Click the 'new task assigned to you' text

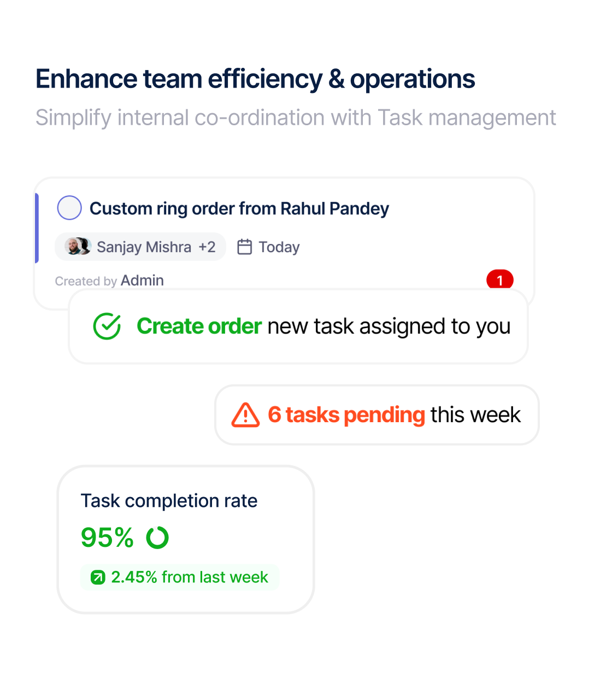389,326
